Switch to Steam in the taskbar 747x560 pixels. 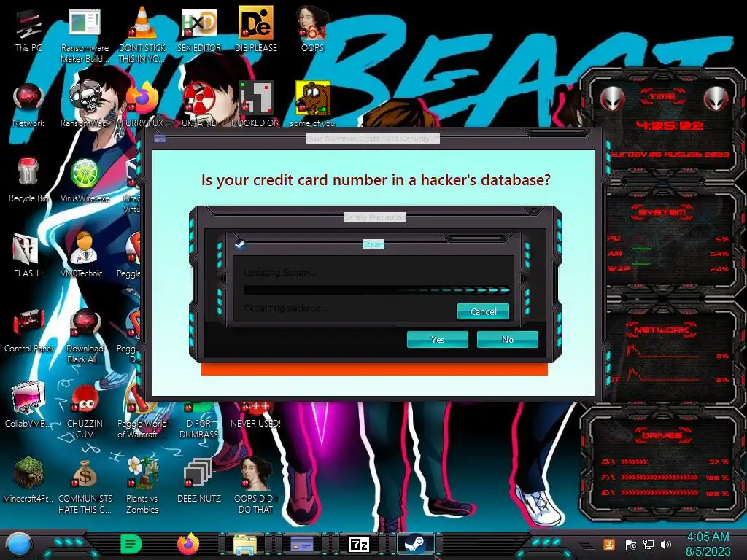[x=416, y=544]
